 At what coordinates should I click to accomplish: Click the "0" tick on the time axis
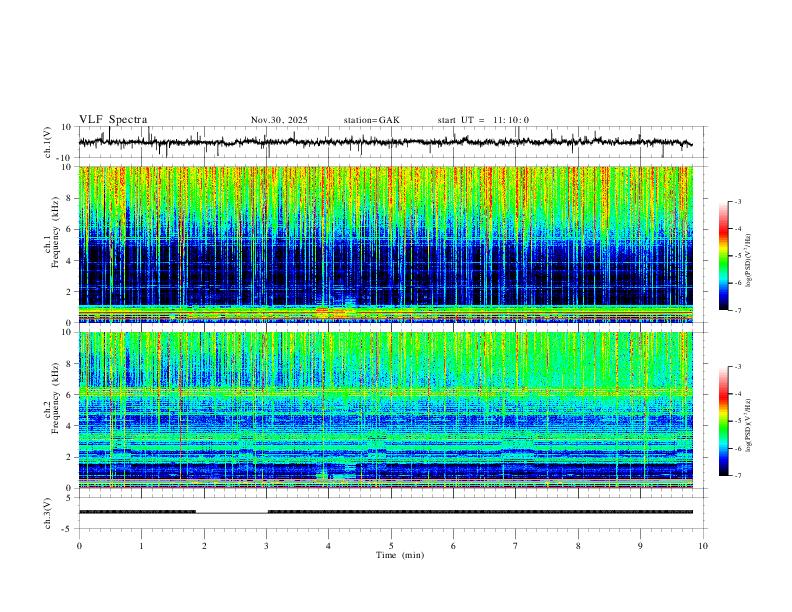tap(79, 546)
